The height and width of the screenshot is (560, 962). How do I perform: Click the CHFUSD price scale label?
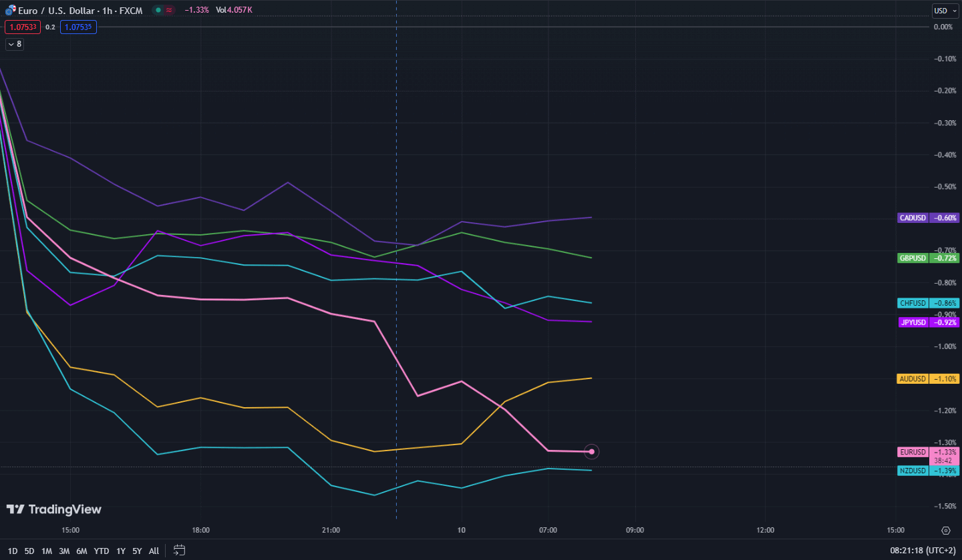point(913,303)
